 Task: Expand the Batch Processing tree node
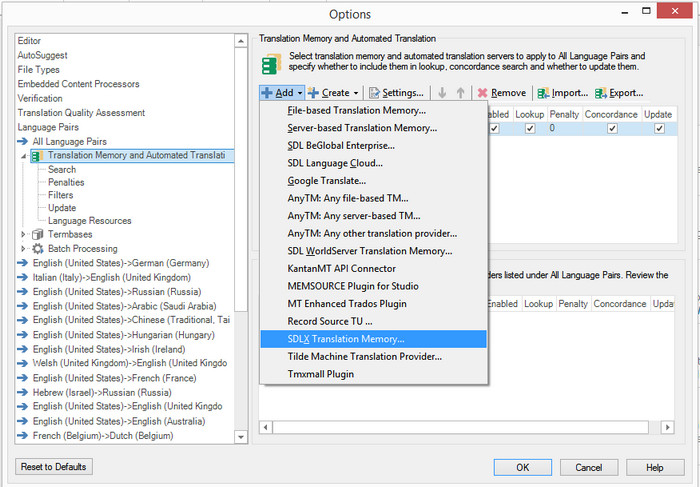coord(23,249)
